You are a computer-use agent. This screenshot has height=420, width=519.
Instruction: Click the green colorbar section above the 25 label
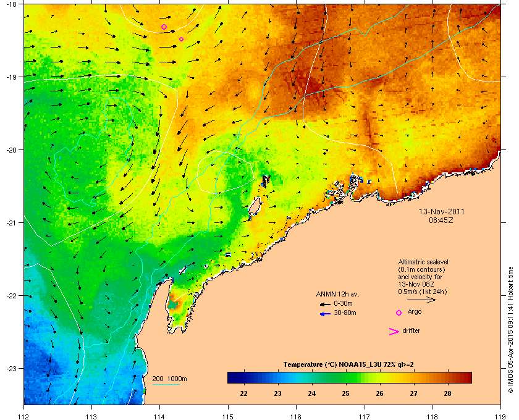pyautogui.click(x=345, y=377)
